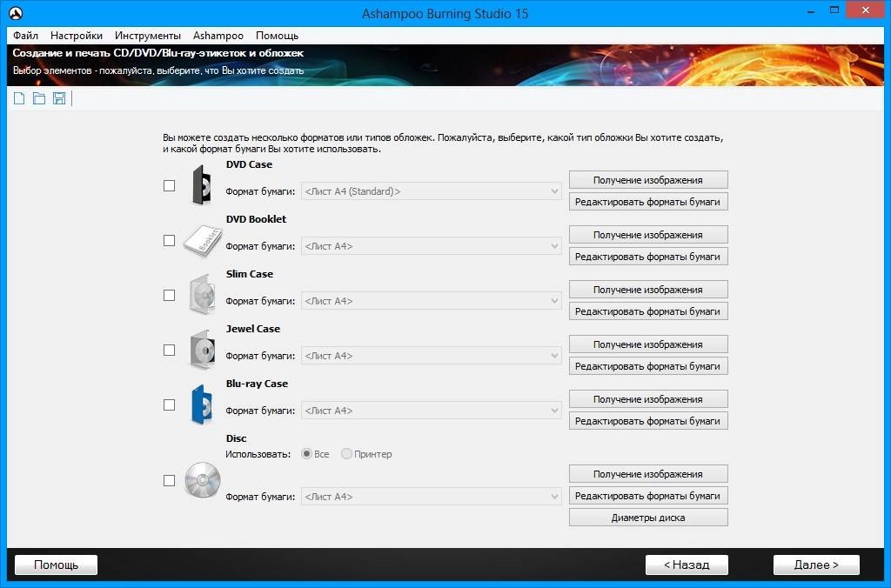Click Редактировать форматы бумаги for DVD Case

pos(648,202)
